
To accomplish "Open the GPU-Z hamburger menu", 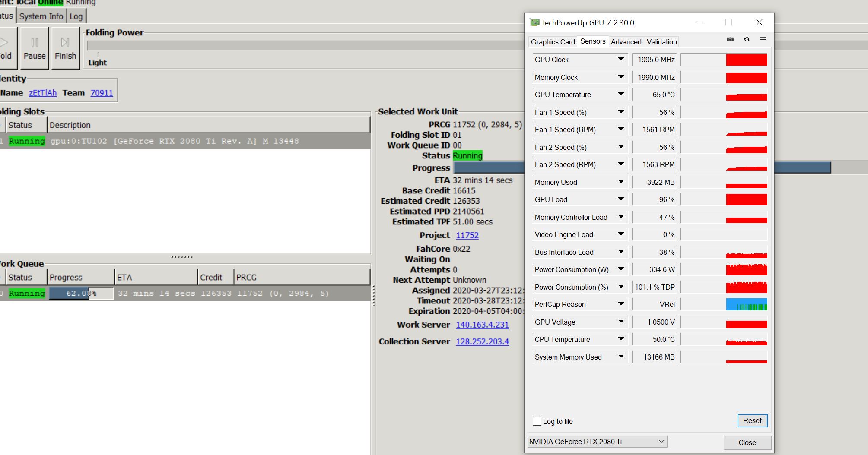I will point(763,39).
